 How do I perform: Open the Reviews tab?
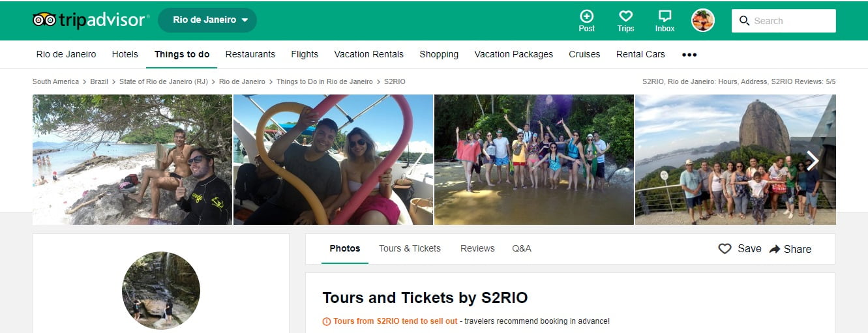click(477, 248)
